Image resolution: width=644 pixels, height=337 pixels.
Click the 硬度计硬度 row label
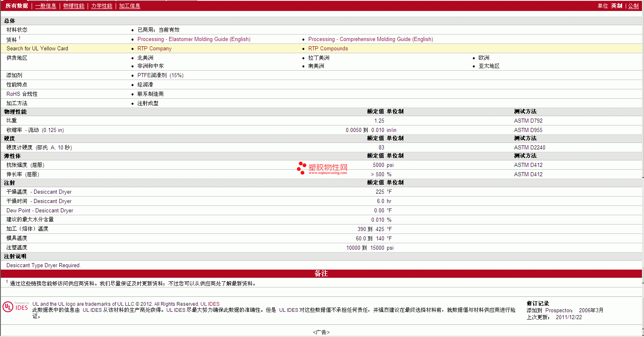click(39, 147)
